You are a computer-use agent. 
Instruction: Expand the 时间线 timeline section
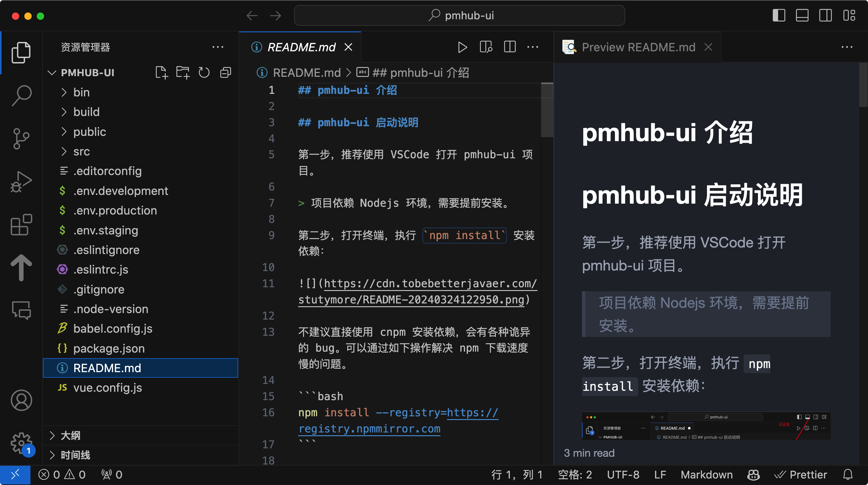(x=141, y=455)
